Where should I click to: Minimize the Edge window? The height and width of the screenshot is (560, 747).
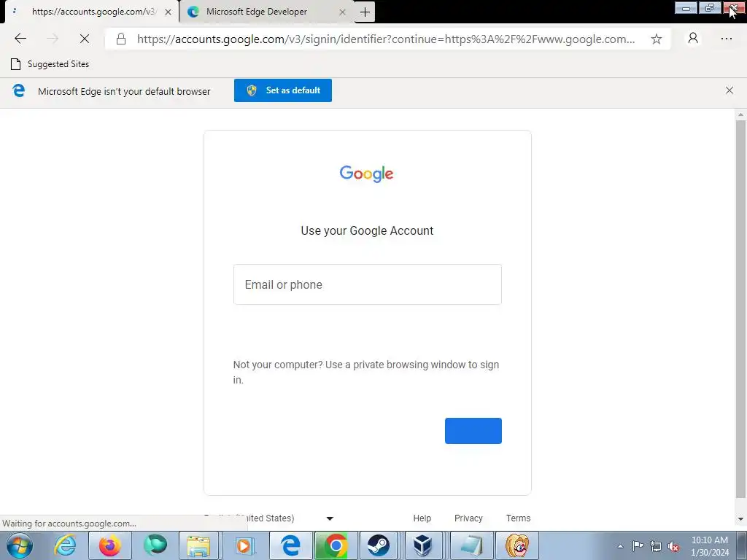coord(686,7)
